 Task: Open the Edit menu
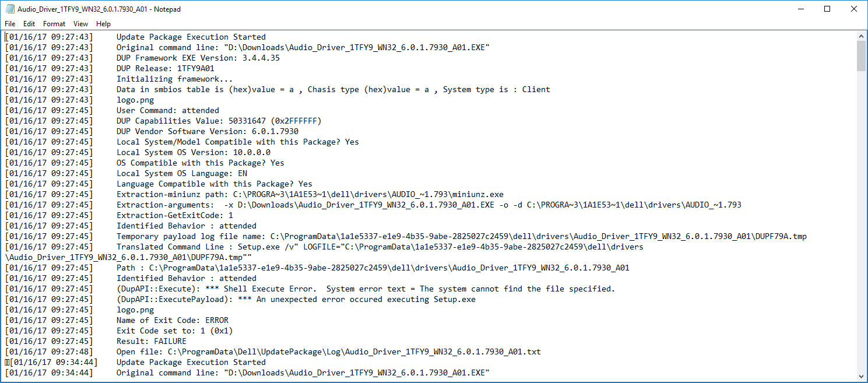click(x=29, y=24)
